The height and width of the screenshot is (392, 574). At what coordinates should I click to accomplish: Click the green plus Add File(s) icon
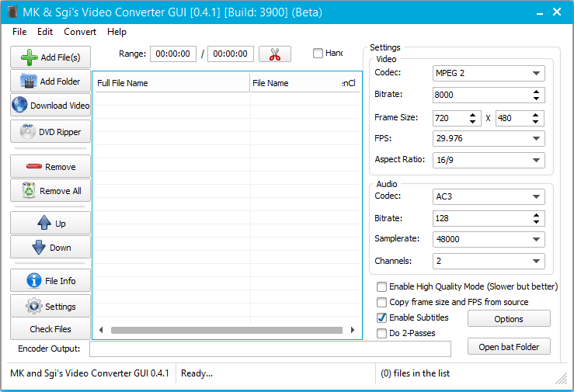pos(29,57)
